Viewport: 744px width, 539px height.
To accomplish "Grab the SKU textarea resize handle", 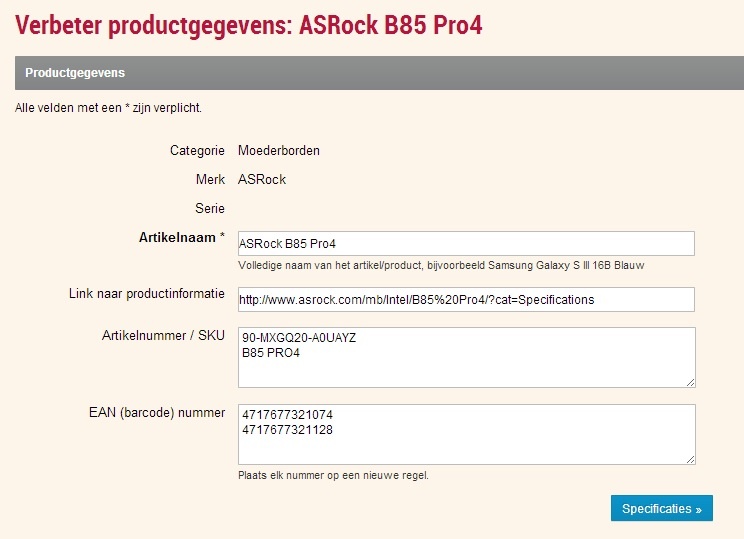I will (x=689, y=381).
